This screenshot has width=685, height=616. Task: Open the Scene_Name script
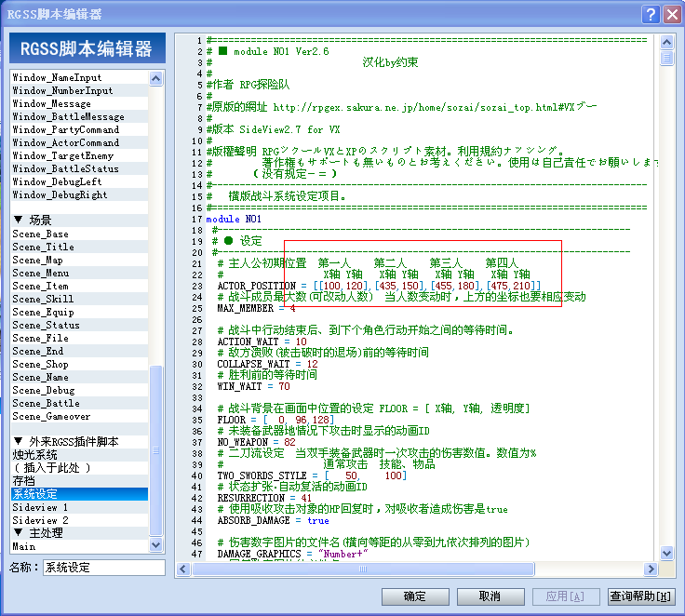click(x=79, y=378)
